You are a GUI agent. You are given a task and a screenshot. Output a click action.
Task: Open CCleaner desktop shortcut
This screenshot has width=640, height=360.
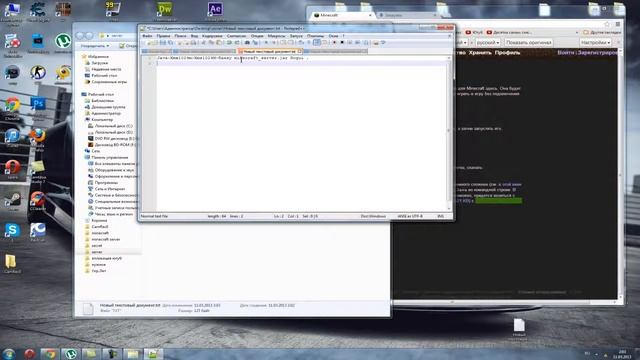[38, 200]
